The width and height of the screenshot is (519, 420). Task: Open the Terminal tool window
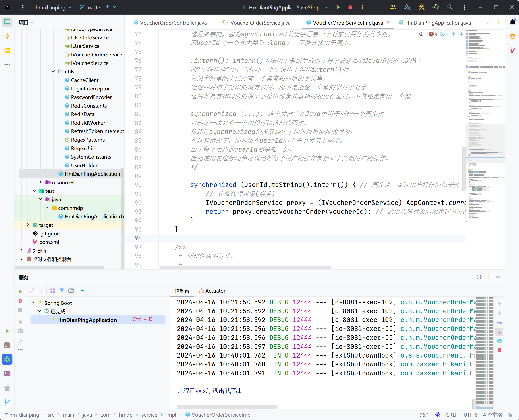pos(7,373)
